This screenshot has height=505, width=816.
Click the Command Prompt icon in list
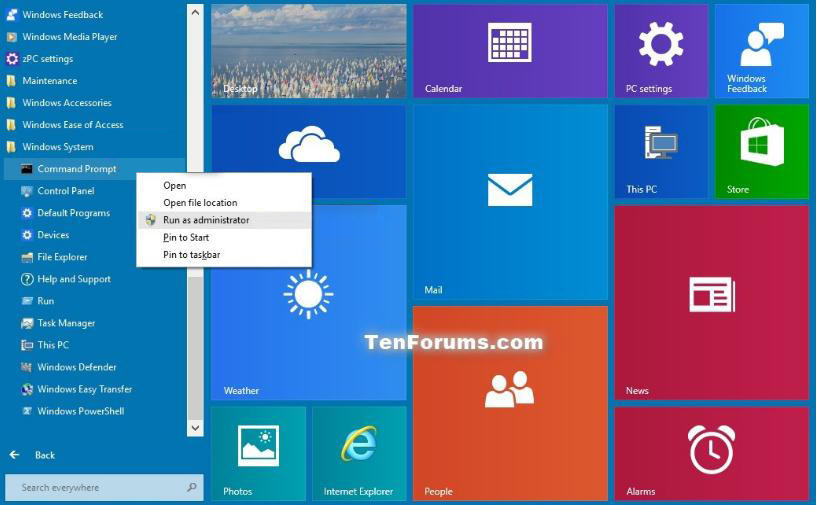pos(27,169)
